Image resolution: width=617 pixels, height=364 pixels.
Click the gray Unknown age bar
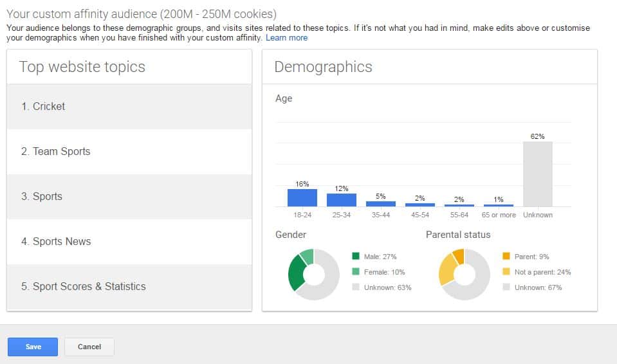click(x=537, y=174)
